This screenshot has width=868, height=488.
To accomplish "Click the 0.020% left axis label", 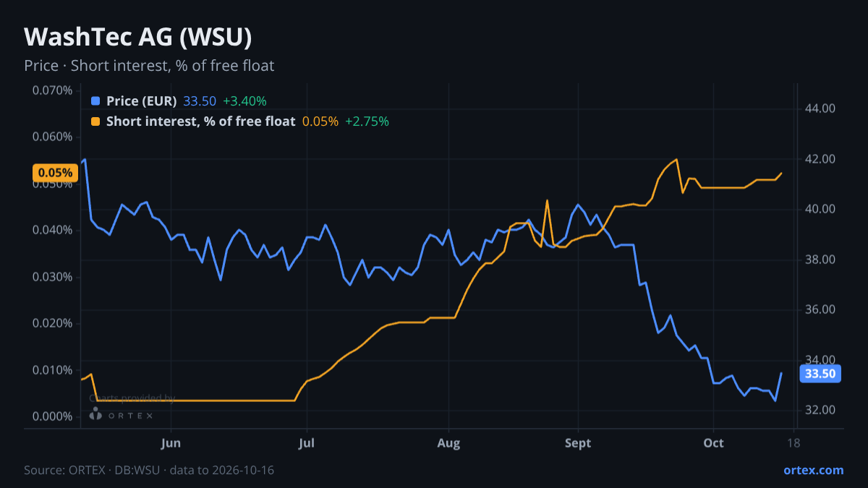I will pos(53,323).
